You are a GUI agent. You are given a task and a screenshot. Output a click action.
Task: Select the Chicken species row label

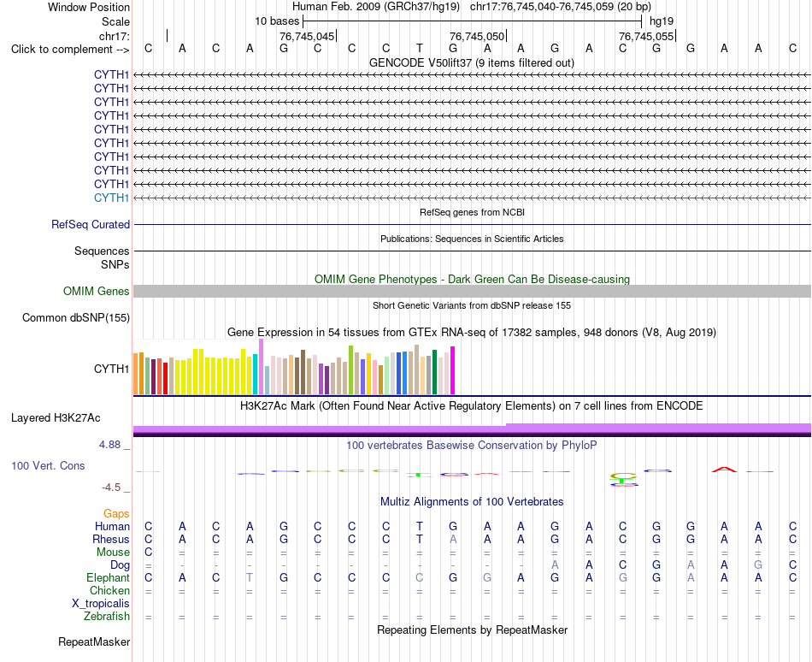109,591
